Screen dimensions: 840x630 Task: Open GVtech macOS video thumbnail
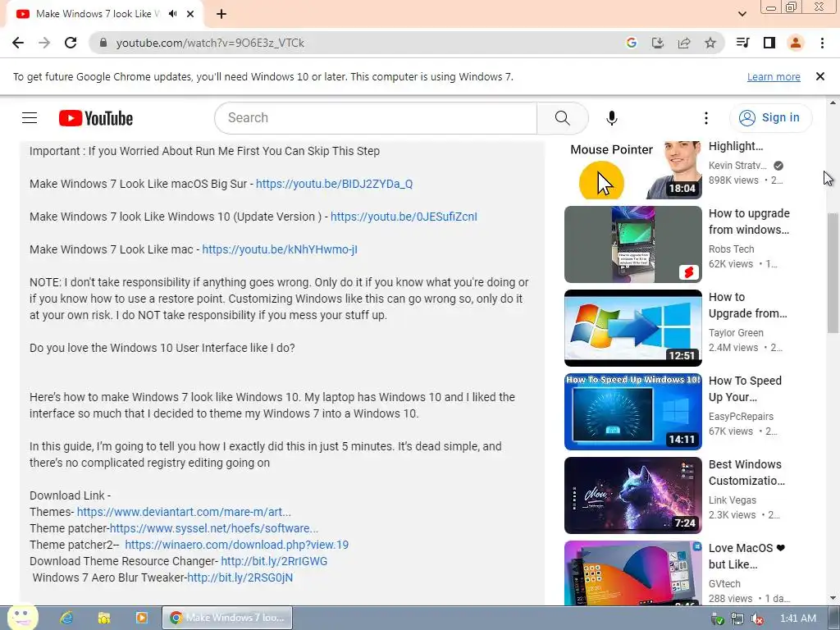coord(632,573)
